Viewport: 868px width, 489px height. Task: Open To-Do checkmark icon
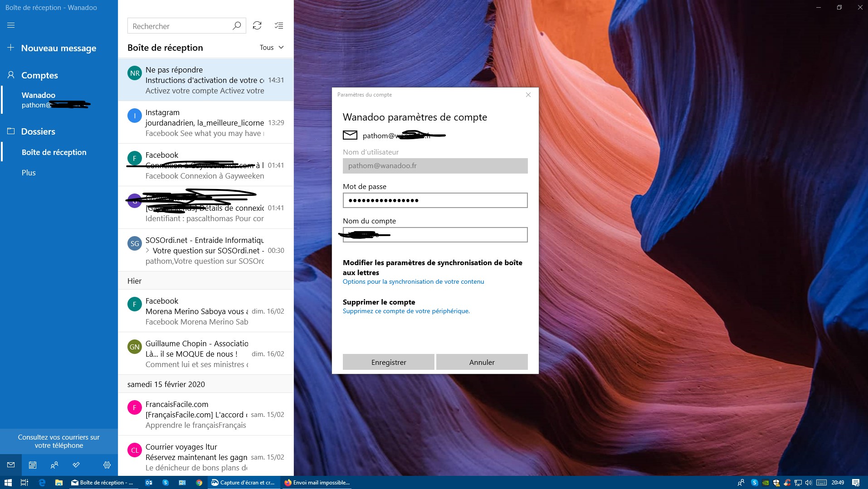[76, 465]
